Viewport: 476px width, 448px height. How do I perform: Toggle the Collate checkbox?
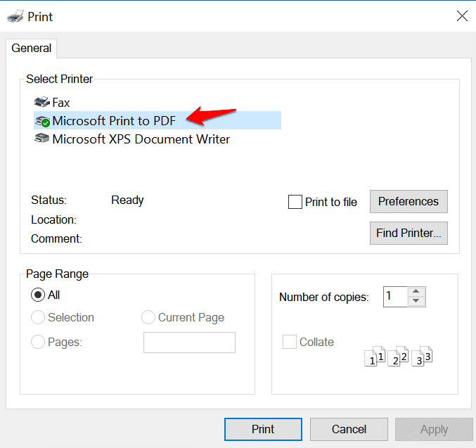290,342
